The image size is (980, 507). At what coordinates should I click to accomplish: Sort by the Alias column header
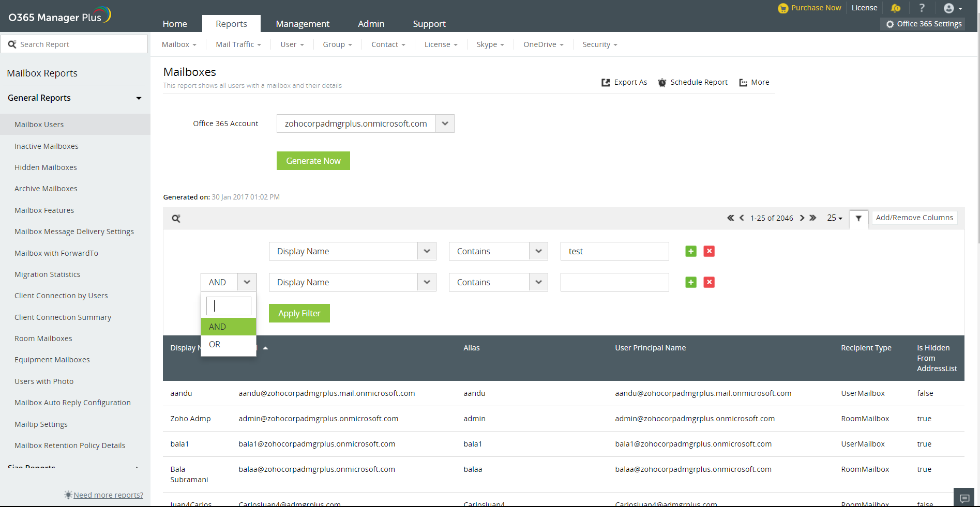coord(472,348)
